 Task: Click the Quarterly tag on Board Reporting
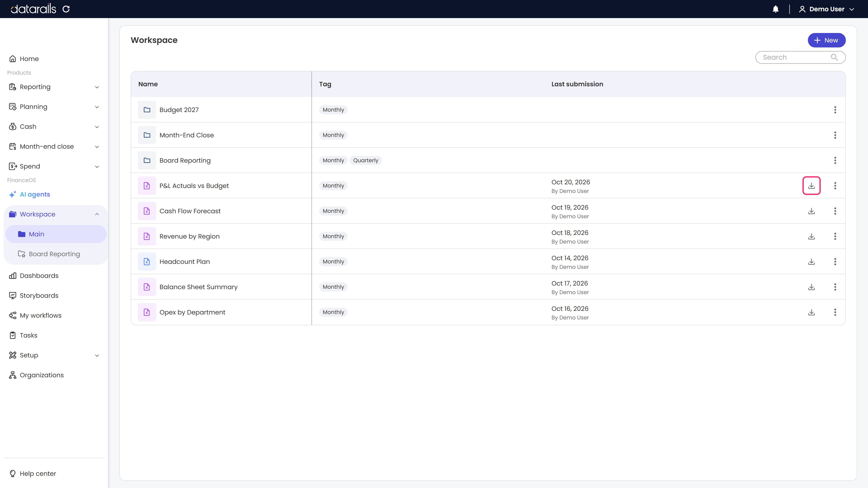click(x=366, y=160)
